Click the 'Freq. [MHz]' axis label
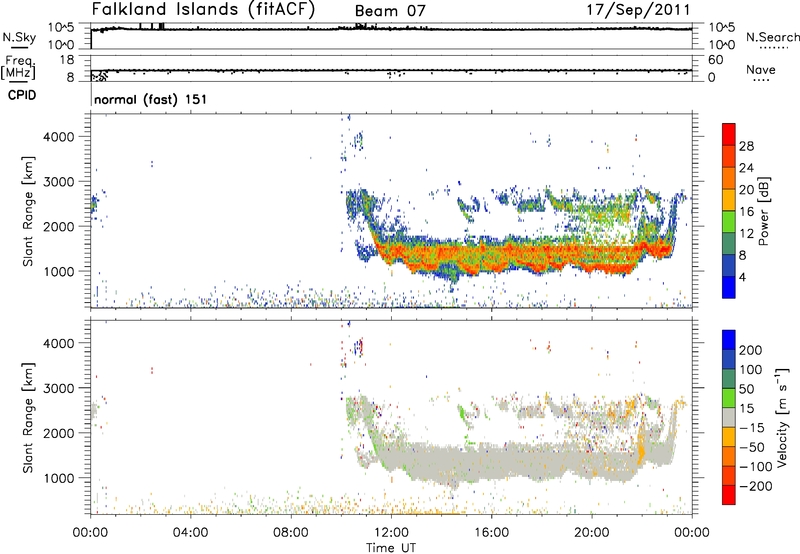800x554 pixels. point(18,67)
